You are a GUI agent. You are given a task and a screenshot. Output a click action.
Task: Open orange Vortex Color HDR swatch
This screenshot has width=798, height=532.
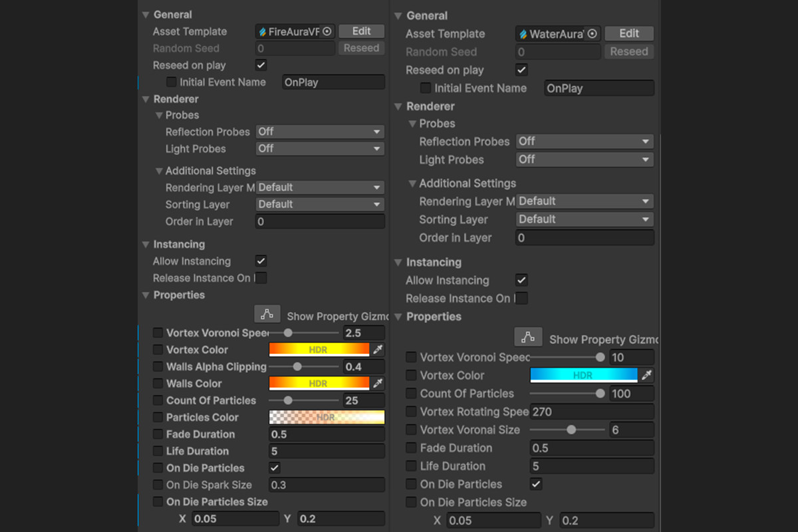point(319,349)
